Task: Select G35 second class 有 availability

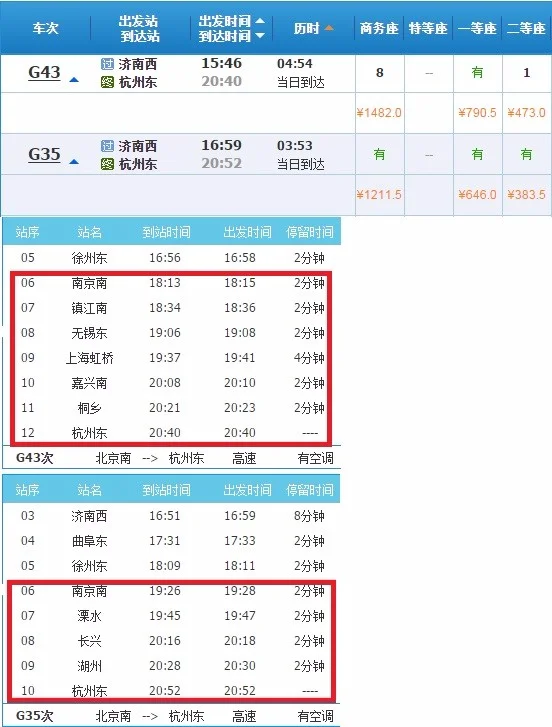Action: (x=527, y=154)
